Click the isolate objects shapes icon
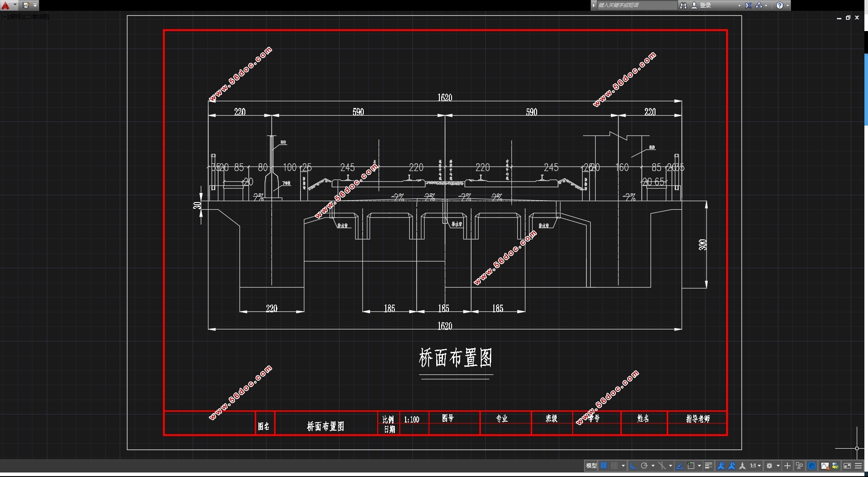This screenshot has height=477, width=868. (x=799, y=466)
